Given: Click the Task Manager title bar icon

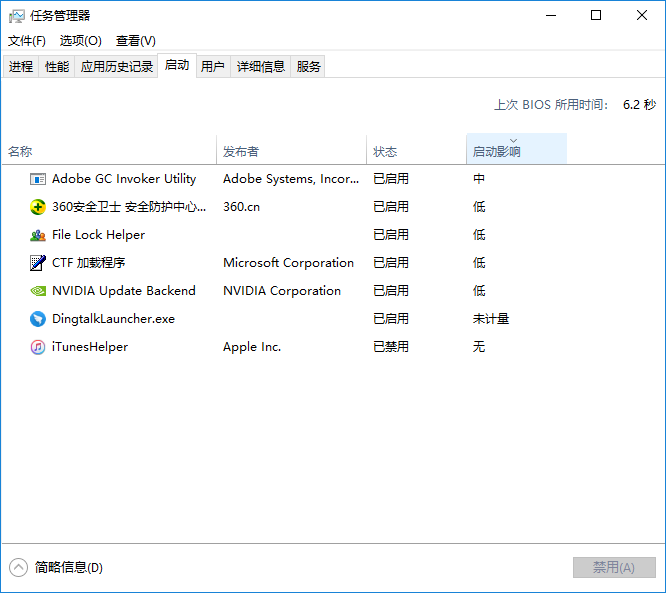Looking at the screenshot, I should point(17,16).
